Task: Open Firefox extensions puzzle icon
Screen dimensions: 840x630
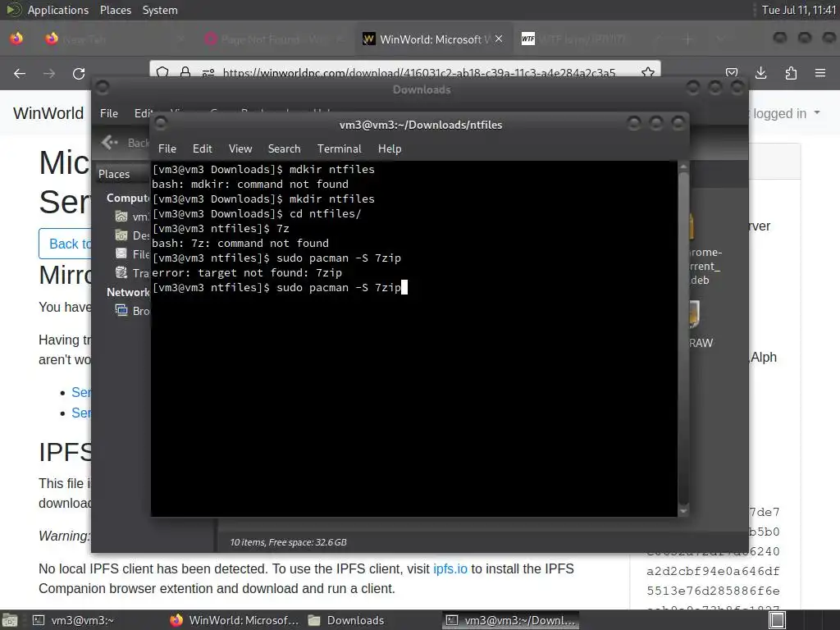Action: [x=791, y=73]
